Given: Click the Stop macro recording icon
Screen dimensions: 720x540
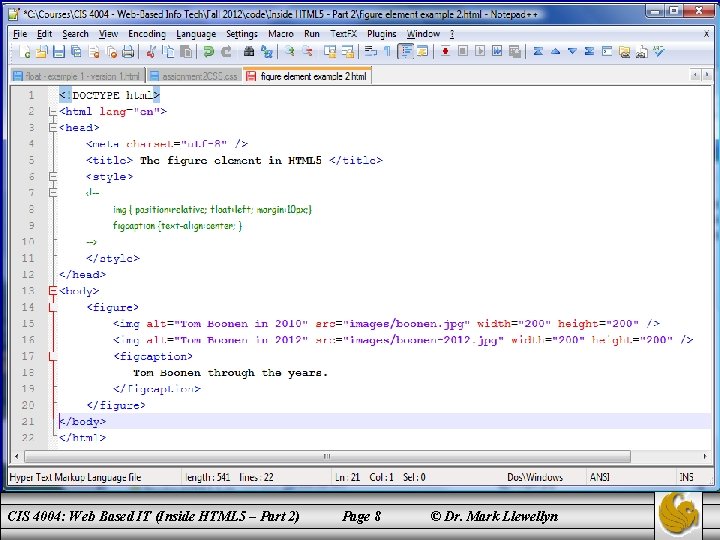Looking at the screenshot, I should [462, 52].
